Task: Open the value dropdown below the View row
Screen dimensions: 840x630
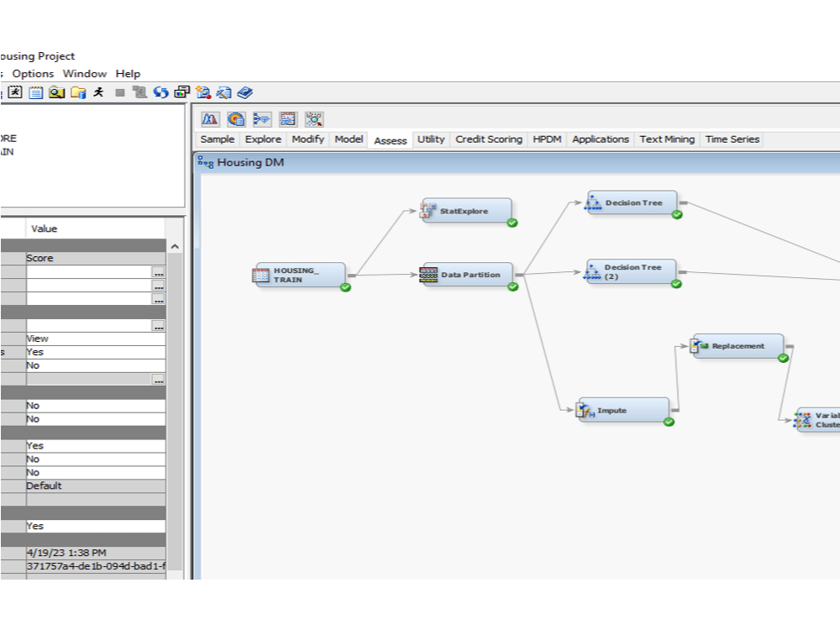Action: (92, 352)
